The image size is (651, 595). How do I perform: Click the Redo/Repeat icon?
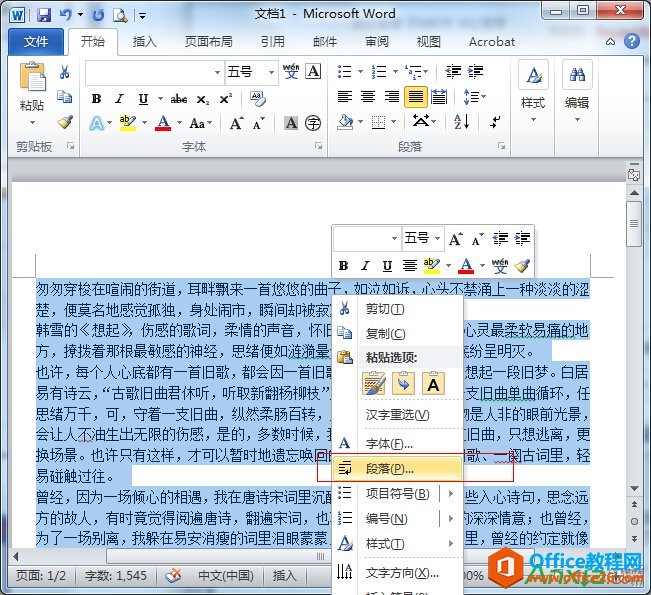[98, 15]
